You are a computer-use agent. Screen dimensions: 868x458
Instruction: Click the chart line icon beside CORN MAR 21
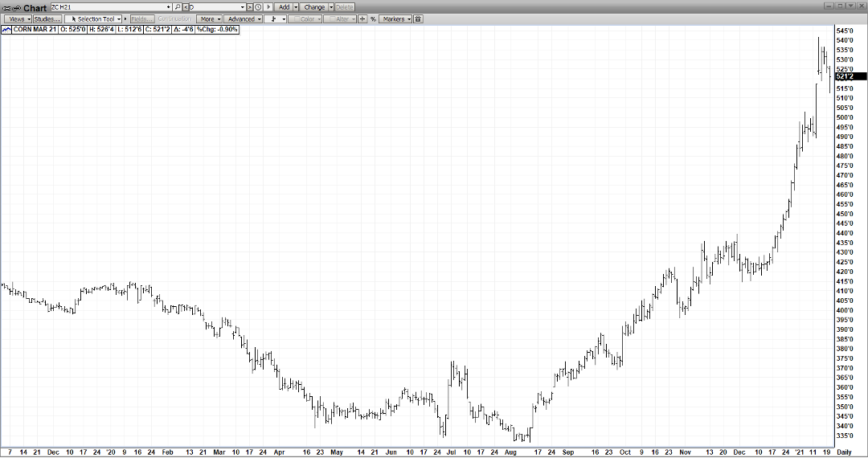[x=6, y=29]
